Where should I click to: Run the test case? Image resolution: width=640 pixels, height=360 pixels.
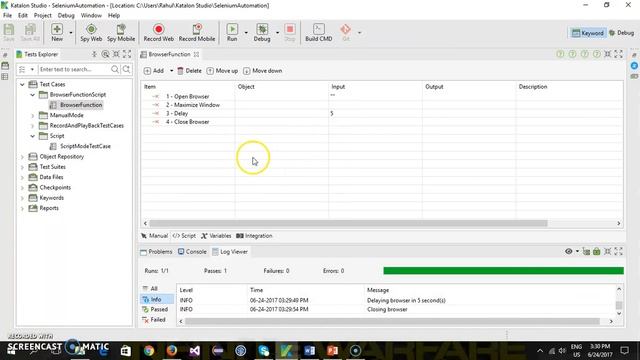(232, 32)
